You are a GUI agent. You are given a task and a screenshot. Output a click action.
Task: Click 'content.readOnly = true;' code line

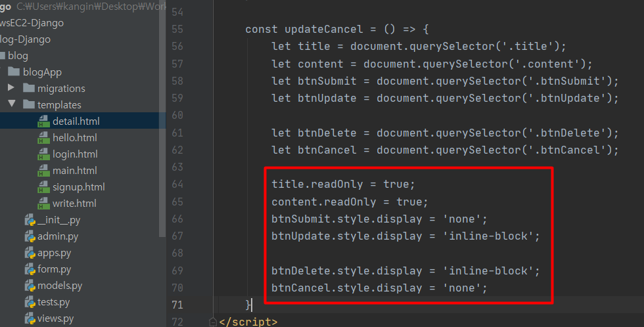[350, 202]
